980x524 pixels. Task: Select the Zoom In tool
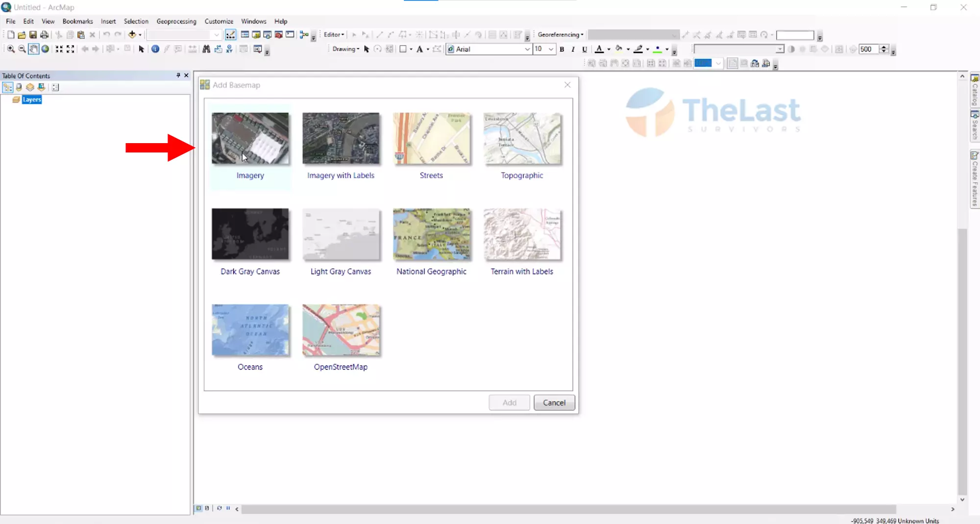pos(11,49)
